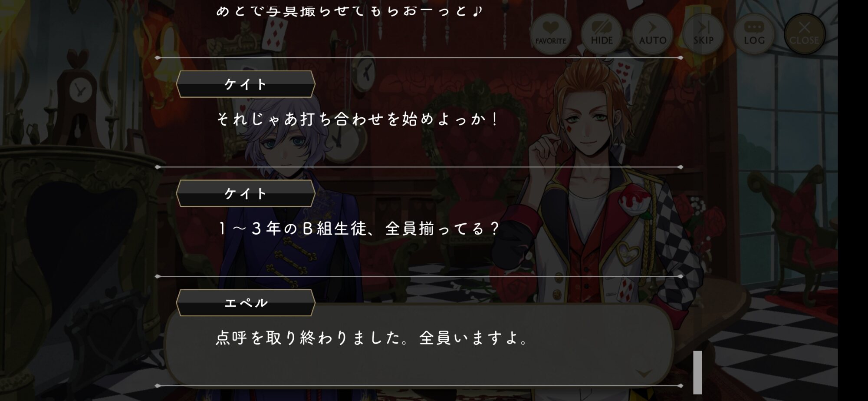The height and width of the screenshot is (401, 868).
Task: Close the log with CLOSE button
Action: [804, 34]
